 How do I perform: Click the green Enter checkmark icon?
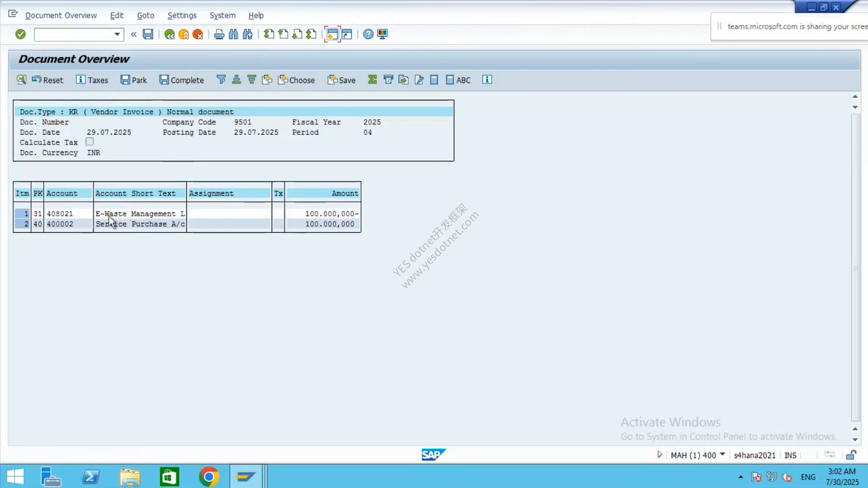(20, 34)
